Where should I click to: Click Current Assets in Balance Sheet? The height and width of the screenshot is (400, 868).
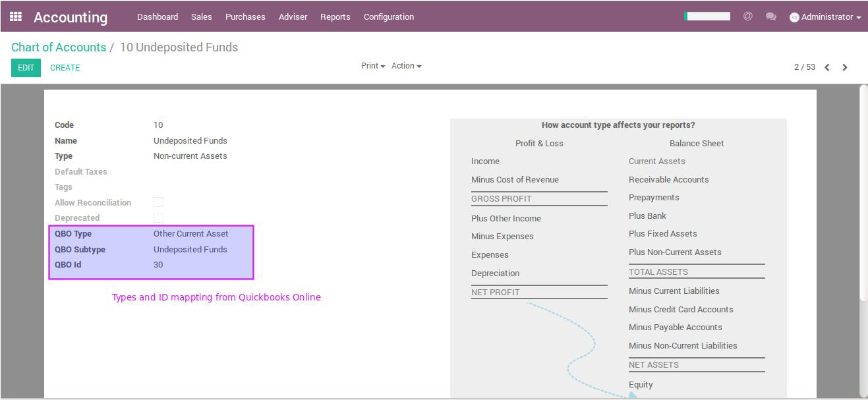(657, 161)
